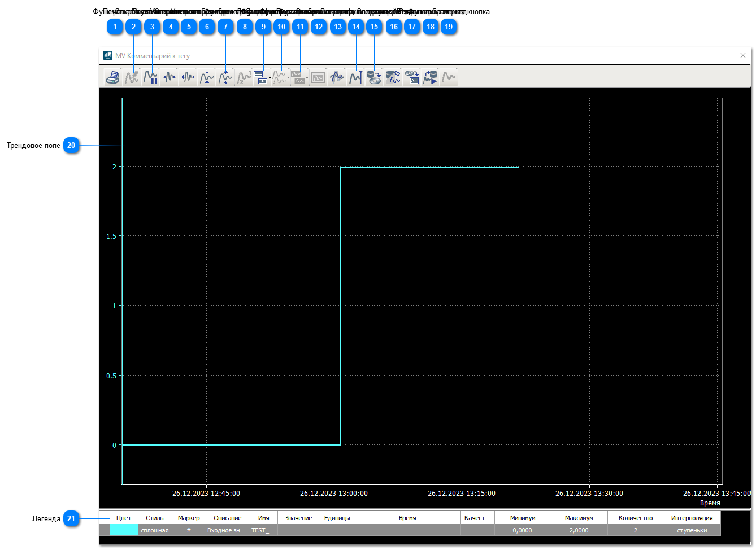Close the MV Комментарий к тегу window
Image resolution: width=756 pixels, height=550 pixels.
coord(743,55)
